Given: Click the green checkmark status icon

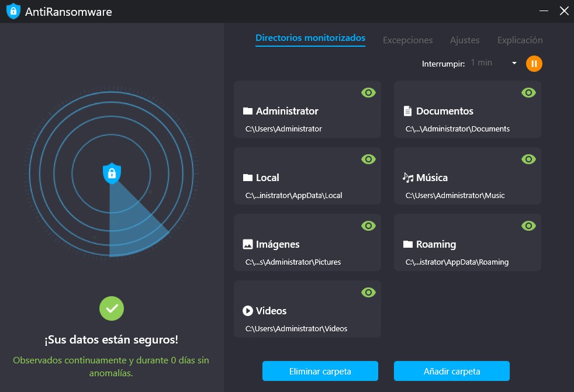Looking at the screenshot, I should 112,308.
